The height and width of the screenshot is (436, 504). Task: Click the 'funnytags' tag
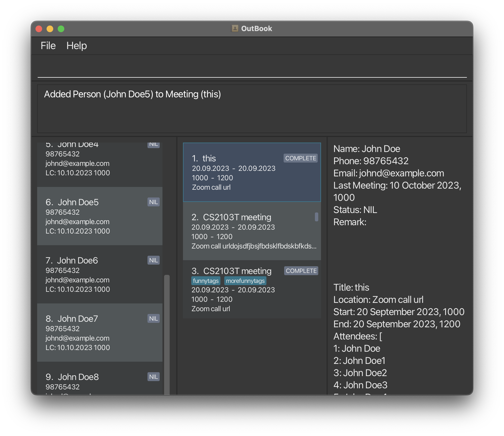(206, 281)
